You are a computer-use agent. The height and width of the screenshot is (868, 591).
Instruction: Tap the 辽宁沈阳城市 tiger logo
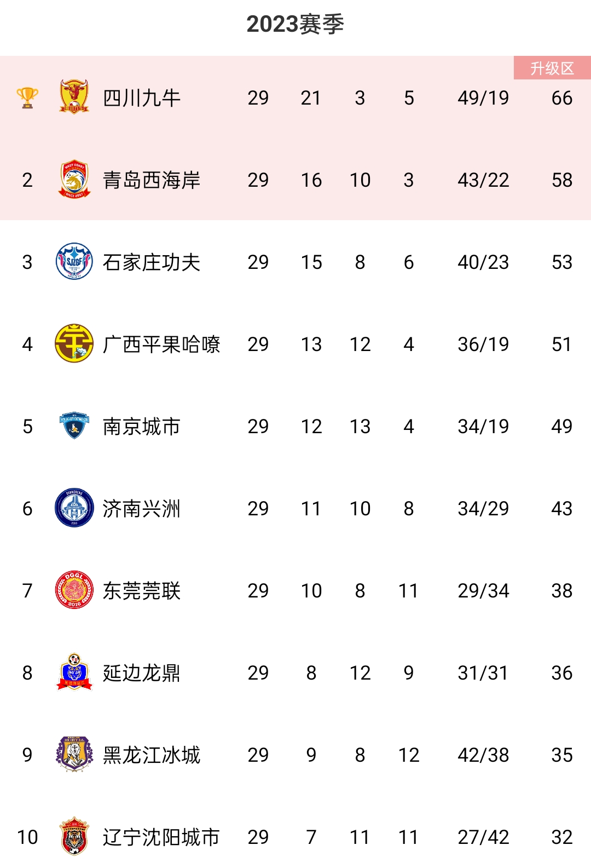point(74,836)
